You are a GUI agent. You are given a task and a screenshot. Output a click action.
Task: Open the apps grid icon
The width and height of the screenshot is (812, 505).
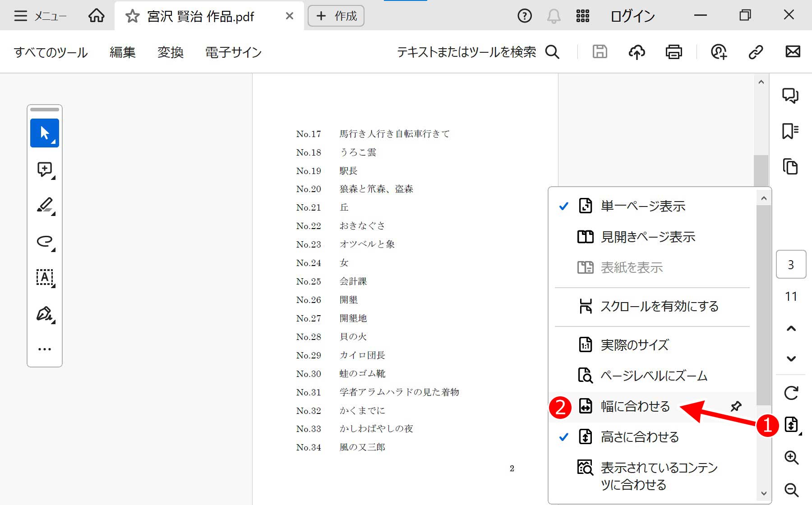click(582, 16)
